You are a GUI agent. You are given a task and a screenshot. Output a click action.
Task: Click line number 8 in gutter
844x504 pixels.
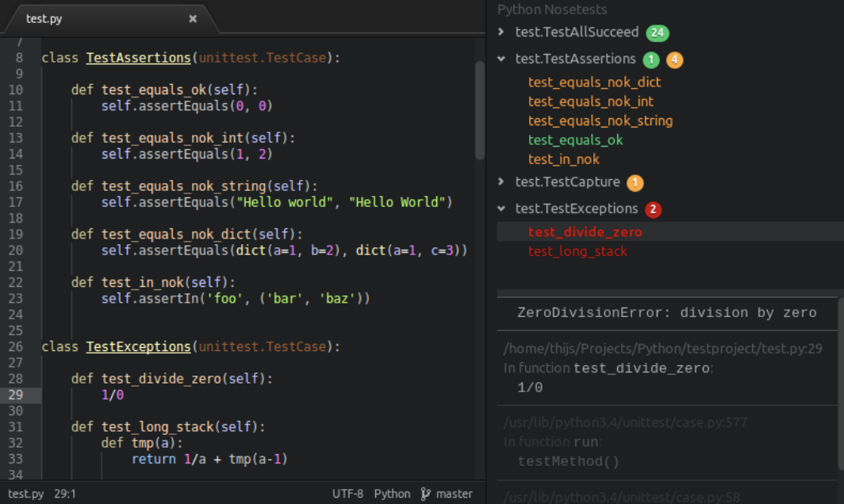(x=19, y=58)
